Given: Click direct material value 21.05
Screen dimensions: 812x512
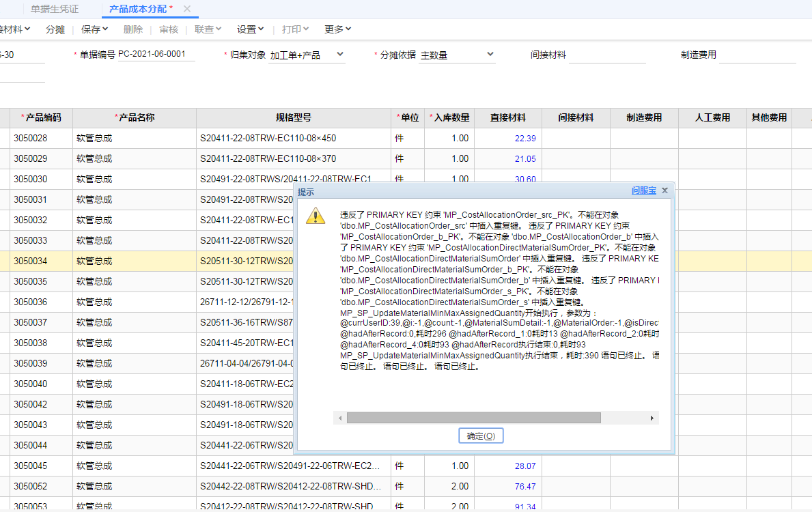Looking at the screenshot, I should (x=525, y=160).
